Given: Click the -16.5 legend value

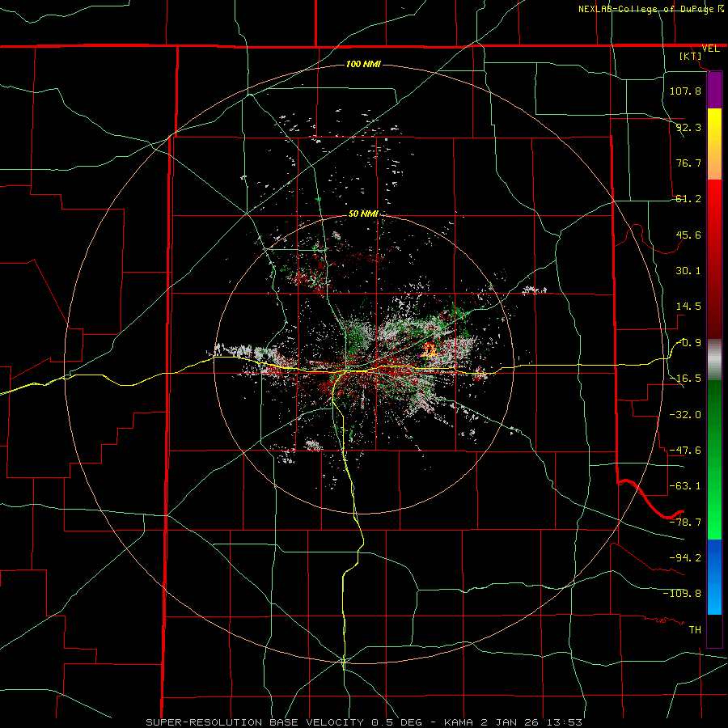Looking at the screenshot, I should pyautogui.click(x=685, y=379).
